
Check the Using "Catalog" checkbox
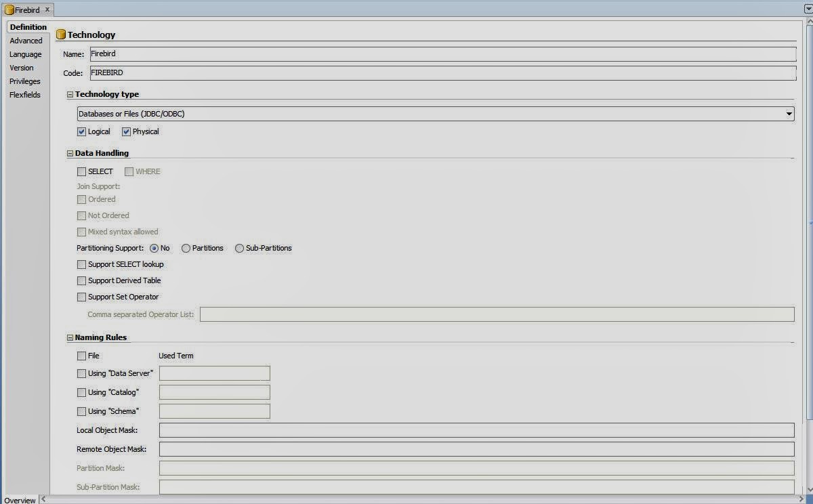(81, 393)
